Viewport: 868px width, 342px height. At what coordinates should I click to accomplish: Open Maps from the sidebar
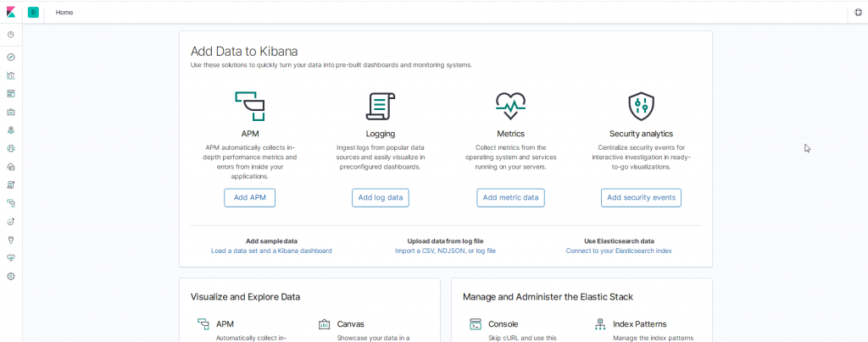click(10, 130)
